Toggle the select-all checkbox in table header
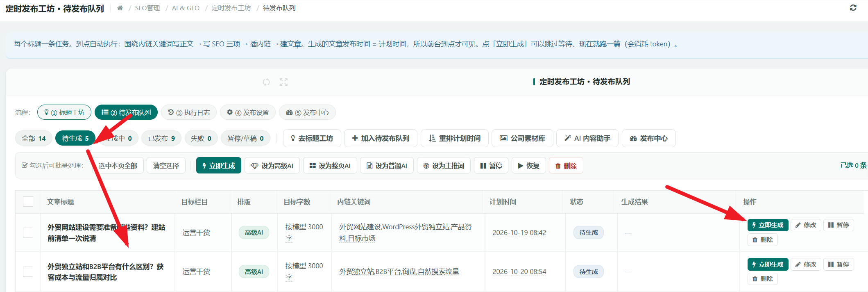The image size is (868, 292). pos(28,202)
